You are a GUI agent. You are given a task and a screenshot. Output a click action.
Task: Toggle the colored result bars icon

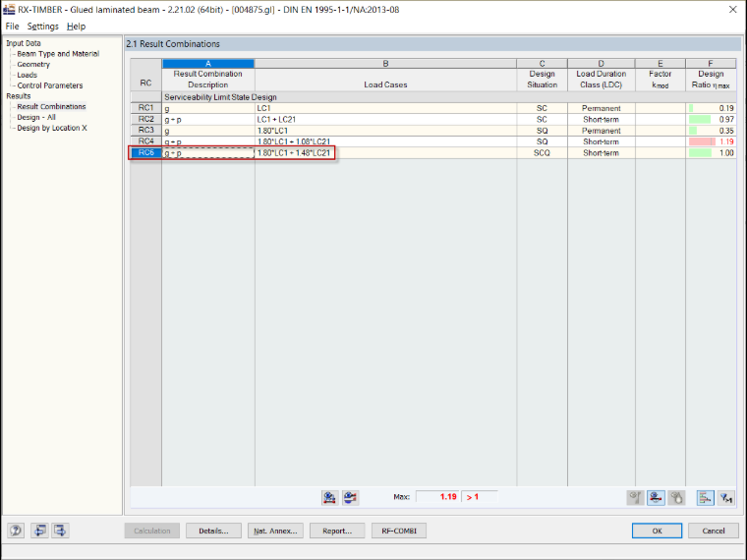click(x=705, y=498)
